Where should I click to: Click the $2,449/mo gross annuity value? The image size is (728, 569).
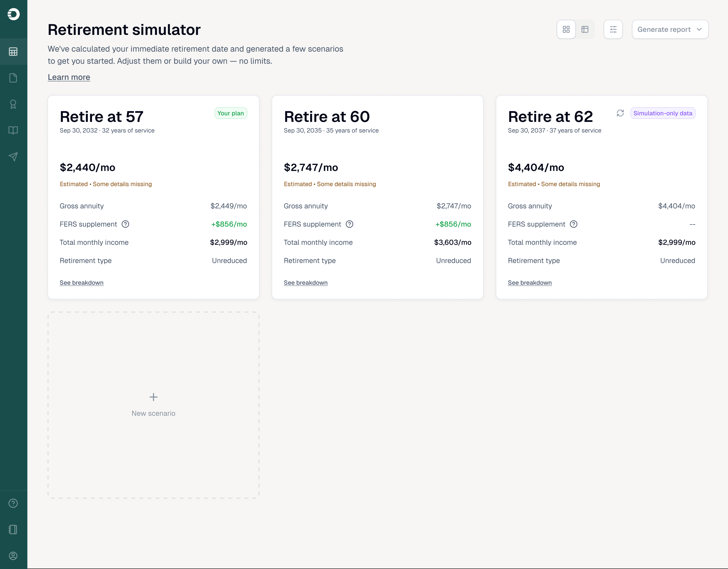pyautogui.click(x=229, y=206)
